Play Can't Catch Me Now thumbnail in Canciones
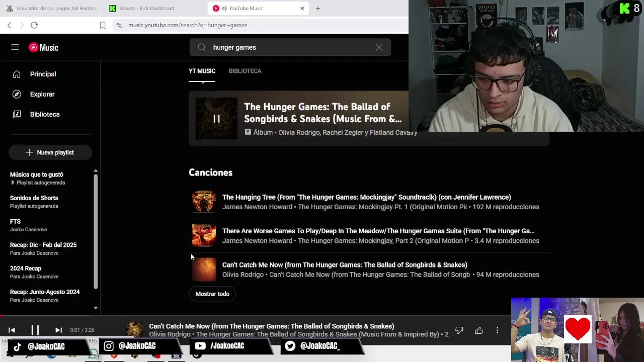Screen dimensions: 644x362 tap(204, 269)
